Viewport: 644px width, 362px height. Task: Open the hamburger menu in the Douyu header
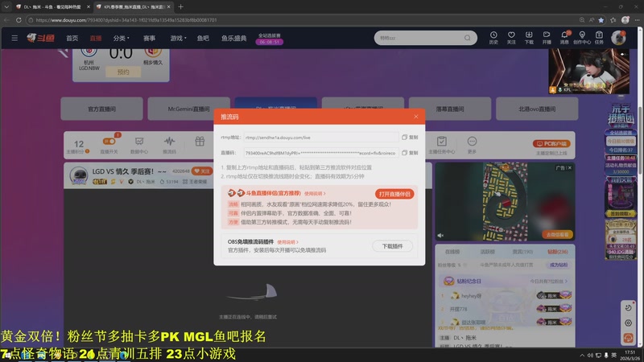click(14, 38)
